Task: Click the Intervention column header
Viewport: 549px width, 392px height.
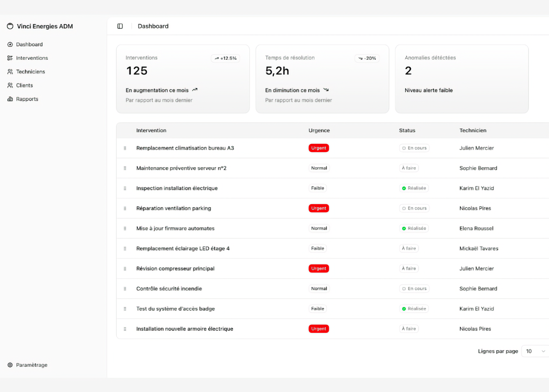Action: coord(151,130)
